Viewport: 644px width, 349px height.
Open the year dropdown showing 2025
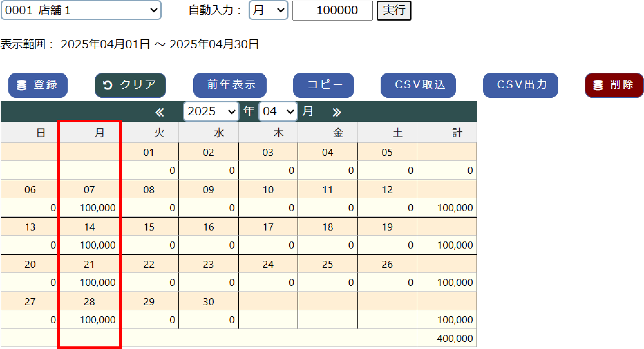tap(210, 112)
